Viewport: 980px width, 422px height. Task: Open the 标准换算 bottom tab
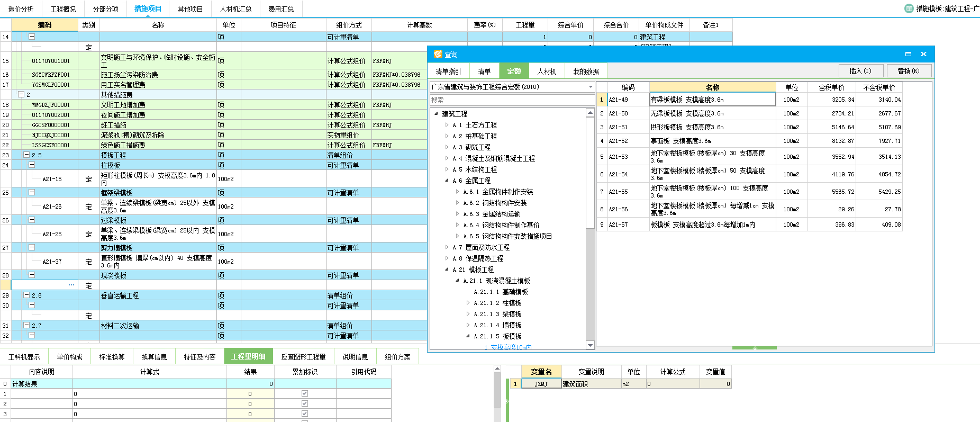[x=112, y=357]
